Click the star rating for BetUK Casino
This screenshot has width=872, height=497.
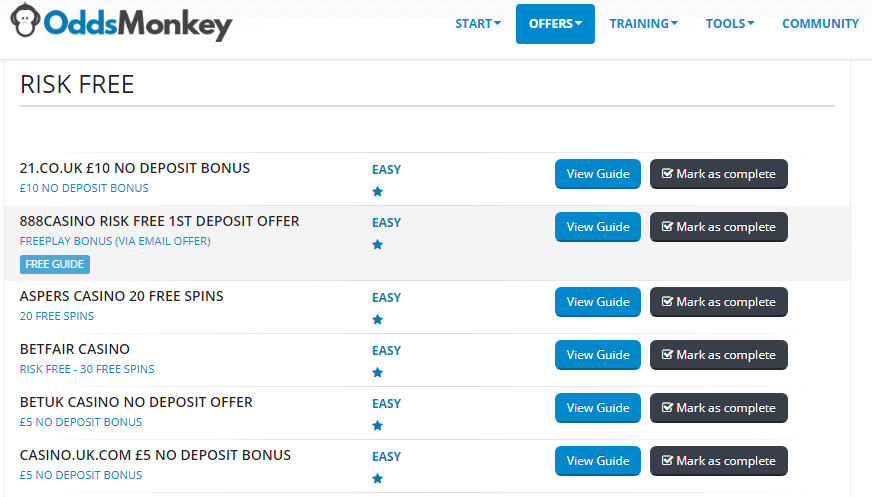tap(378, 426)
